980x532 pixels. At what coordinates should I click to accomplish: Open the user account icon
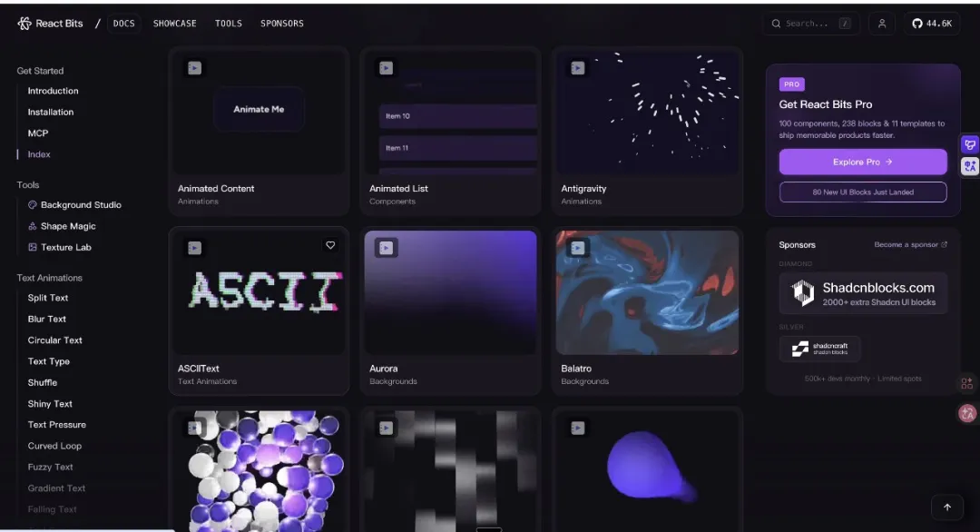click(882, 23)
